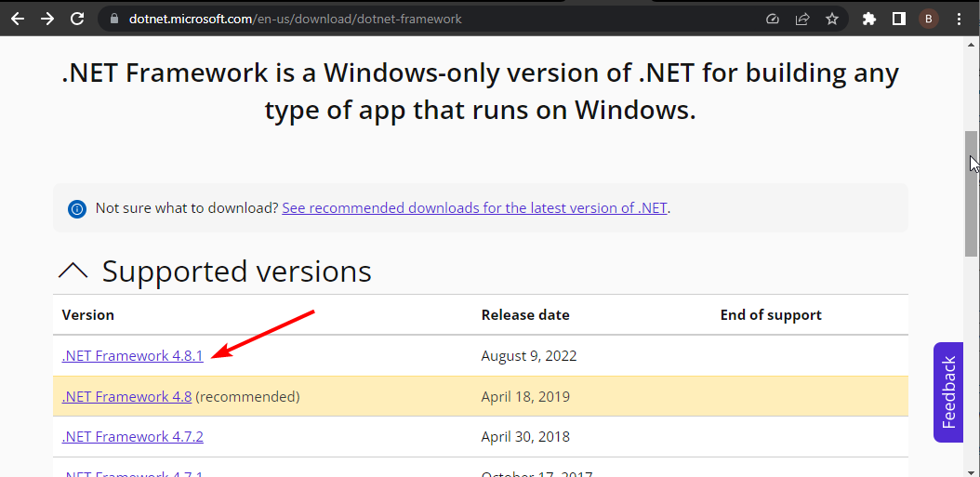Click the vertical page scrollbar thumb
Image resolution: width=980 pixels, height=477 pixels.
point(971,193)
